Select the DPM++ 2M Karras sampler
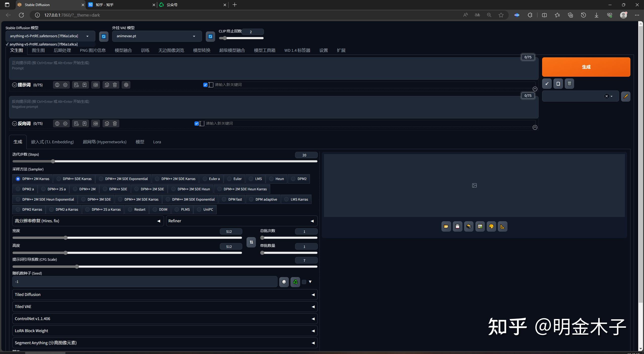Screen dimensions: 644x354 pyautogui.click(x=18, y=179)
